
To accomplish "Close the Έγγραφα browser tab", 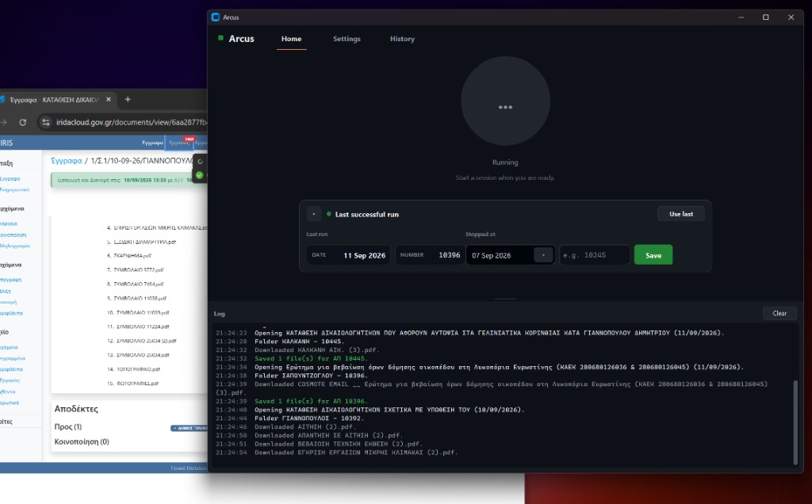I will (x=108, y=99).
